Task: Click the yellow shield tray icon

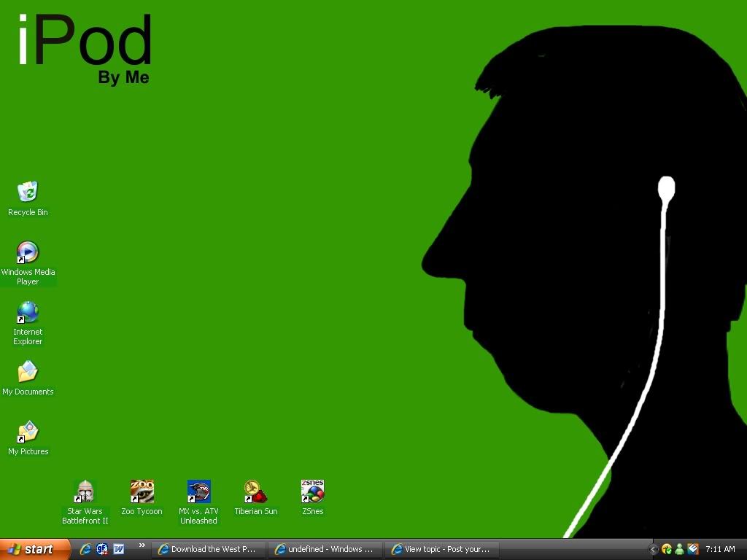Action: [x=667, y=550]
